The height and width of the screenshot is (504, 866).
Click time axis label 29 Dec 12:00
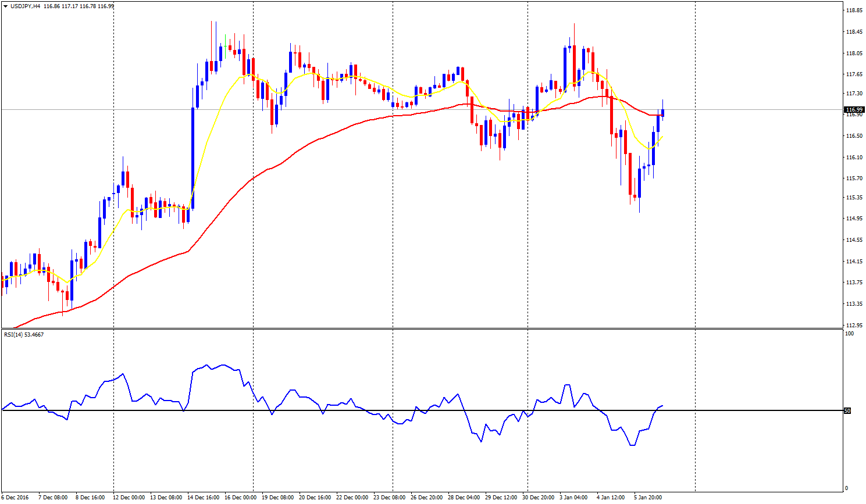coord(501,498)
